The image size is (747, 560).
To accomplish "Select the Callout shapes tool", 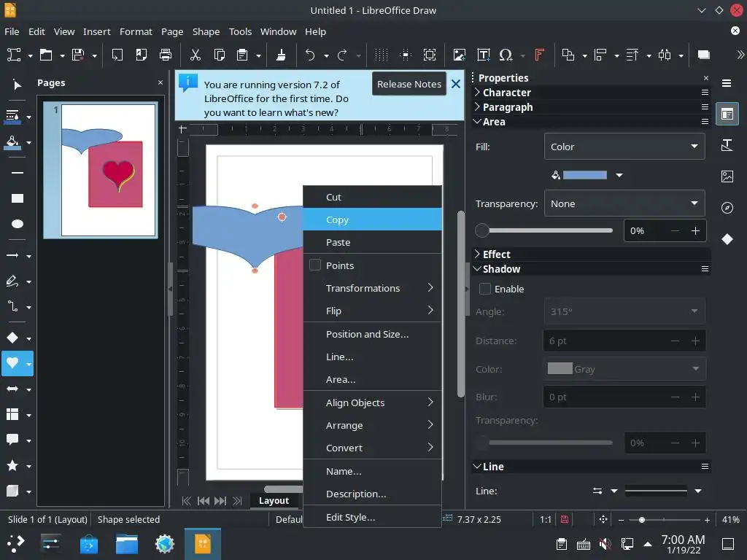I will (13, 440).
